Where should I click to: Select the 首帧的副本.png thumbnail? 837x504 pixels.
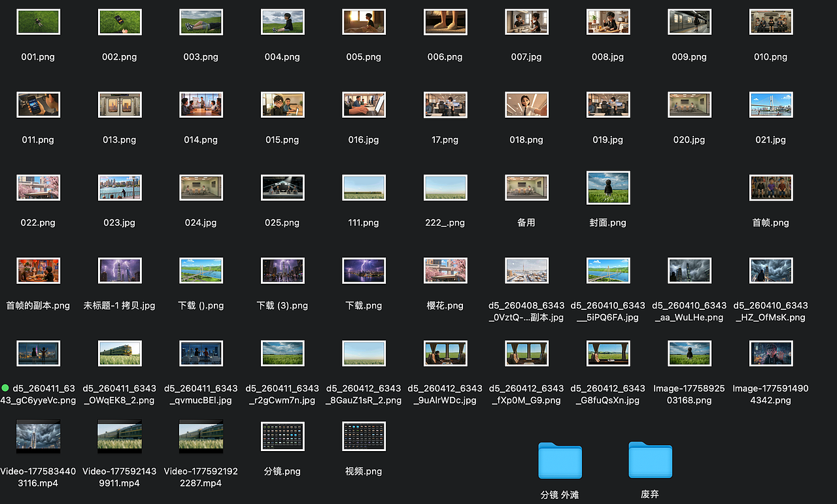38,271
